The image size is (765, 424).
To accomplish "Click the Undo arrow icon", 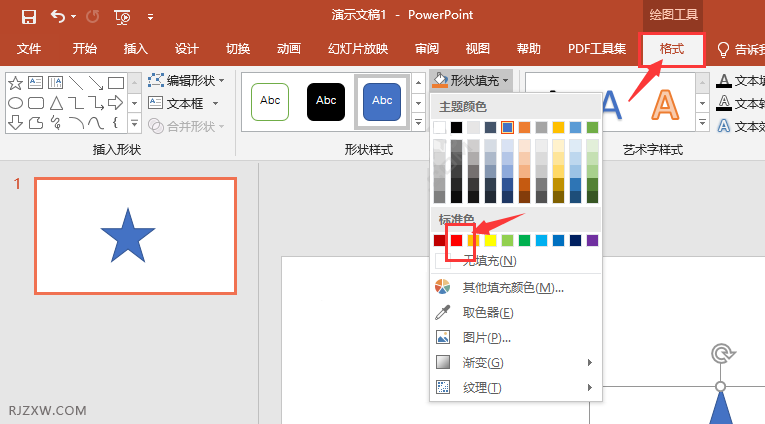I will tap(57, 16).
